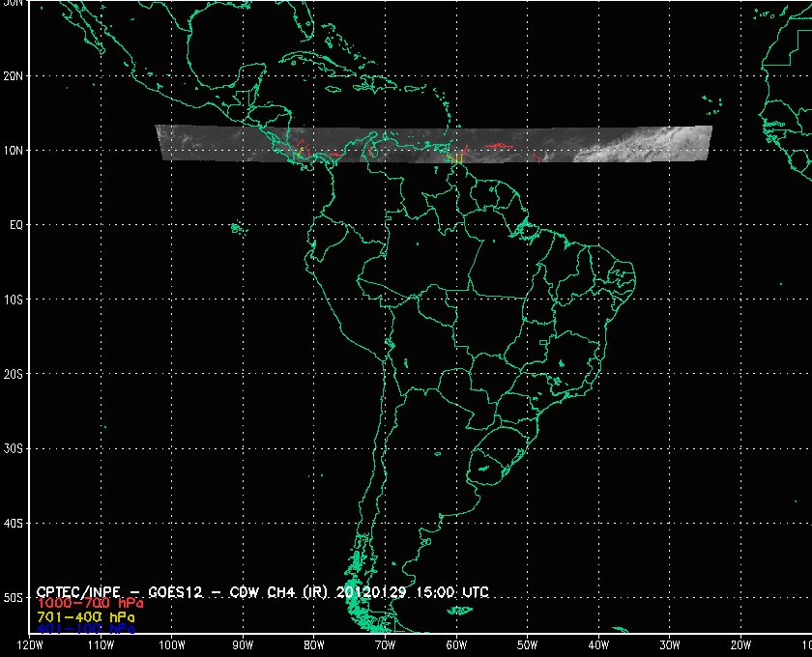812x657 pixels.
Task: Click the 10S latitude label
Action: point(13,300)
